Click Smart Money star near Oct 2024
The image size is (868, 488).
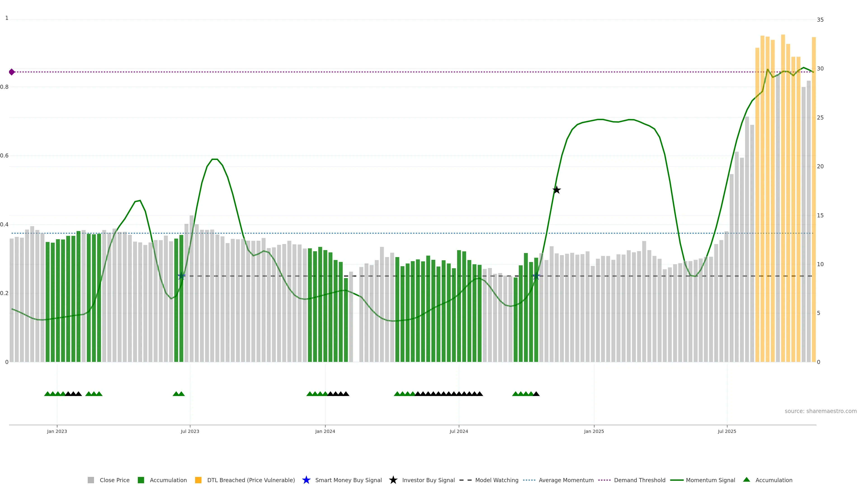[x=536, y=276]
